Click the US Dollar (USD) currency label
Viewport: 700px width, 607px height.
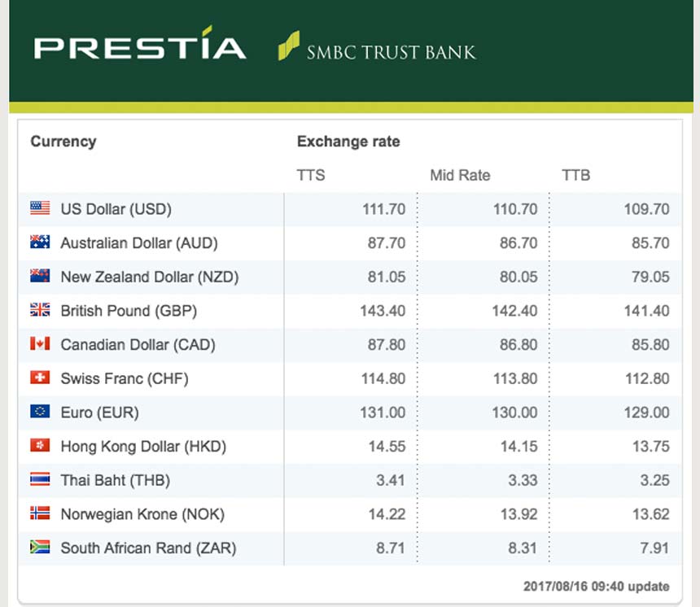tap(116, 209)
